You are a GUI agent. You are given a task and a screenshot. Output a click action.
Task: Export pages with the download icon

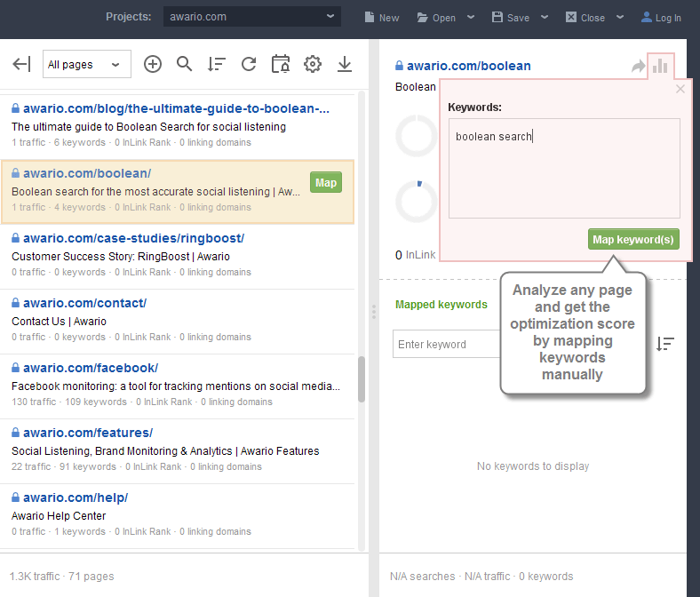point(345,64)
